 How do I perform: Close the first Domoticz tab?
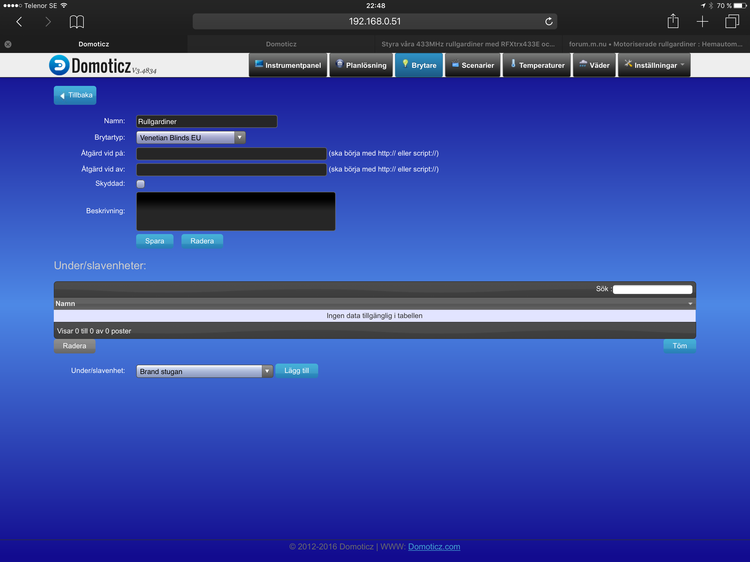[8, 44]
